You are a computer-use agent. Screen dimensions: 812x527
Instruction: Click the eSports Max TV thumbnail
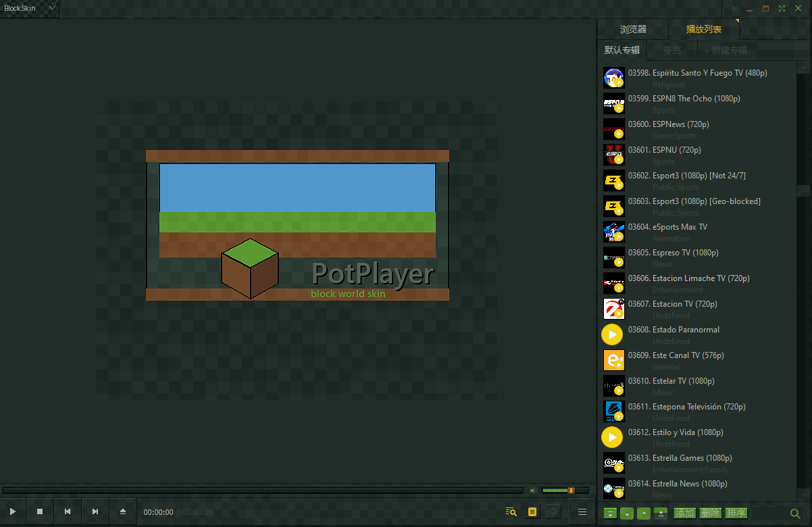[613, 232]
